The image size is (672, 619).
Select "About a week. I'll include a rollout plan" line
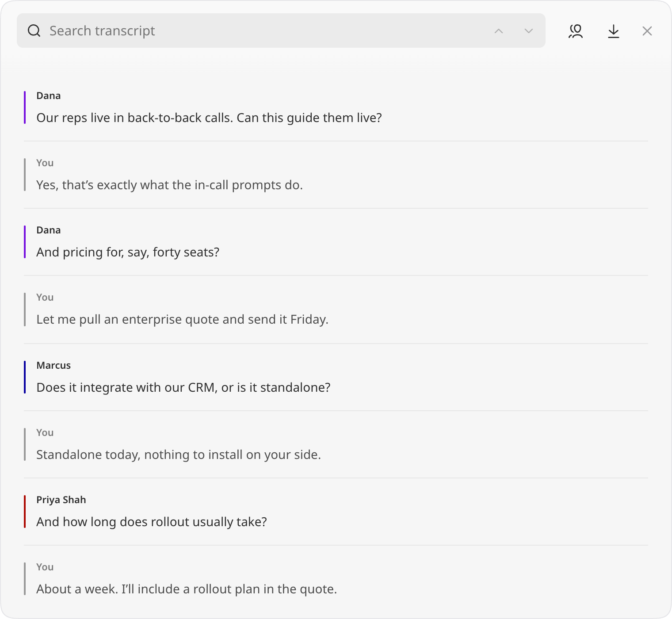187,589
